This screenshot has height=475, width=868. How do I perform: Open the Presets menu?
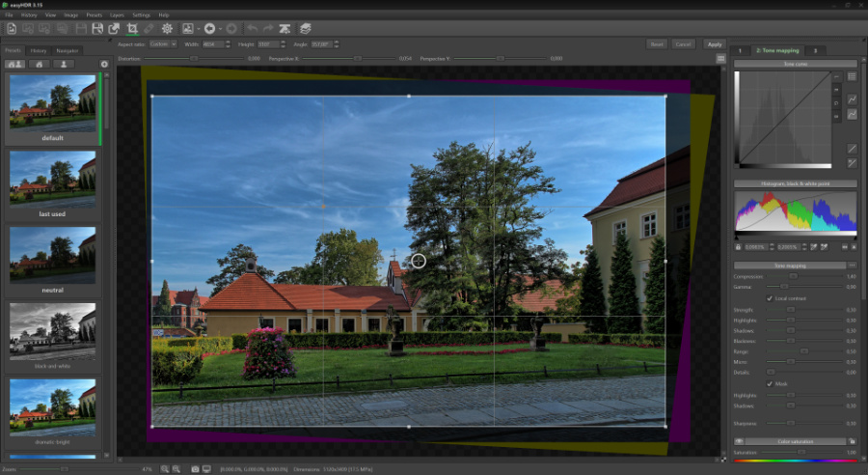tap(95, 15)
